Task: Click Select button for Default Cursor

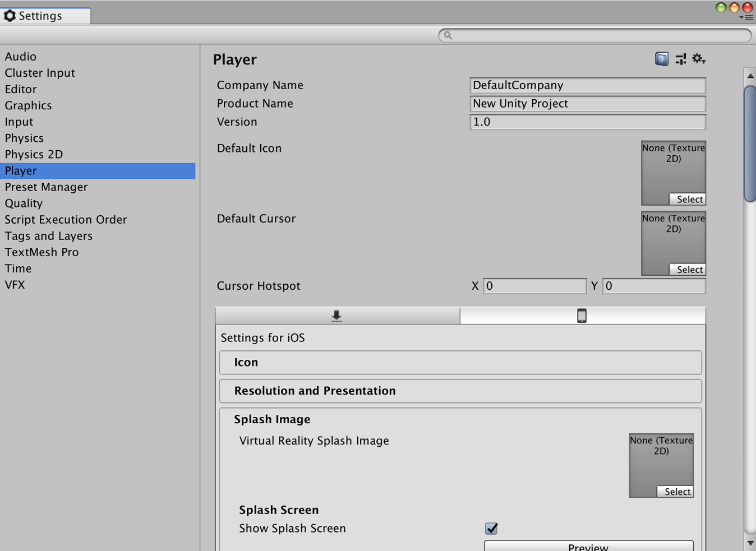Action: [x=688, y=270]
